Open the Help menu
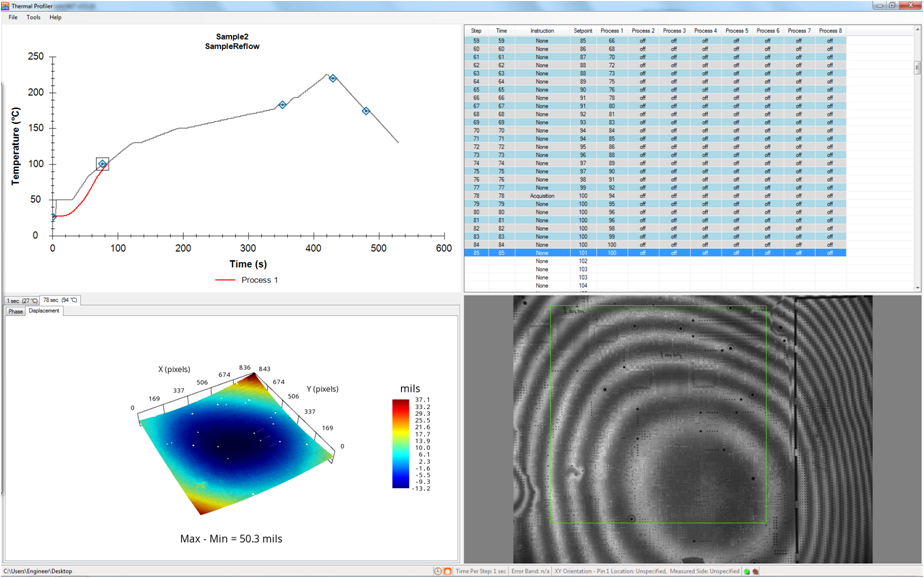 point(54,17)
